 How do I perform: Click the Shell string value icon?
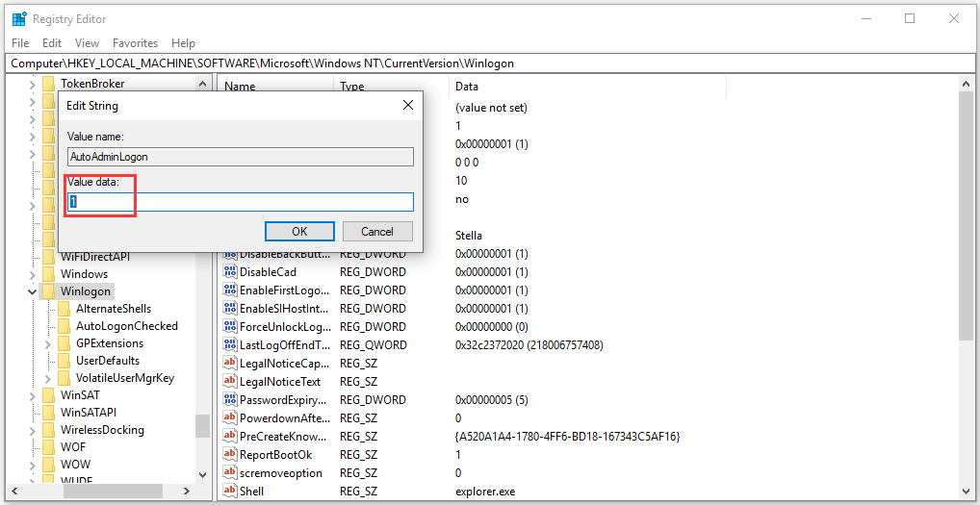[230, 492]
